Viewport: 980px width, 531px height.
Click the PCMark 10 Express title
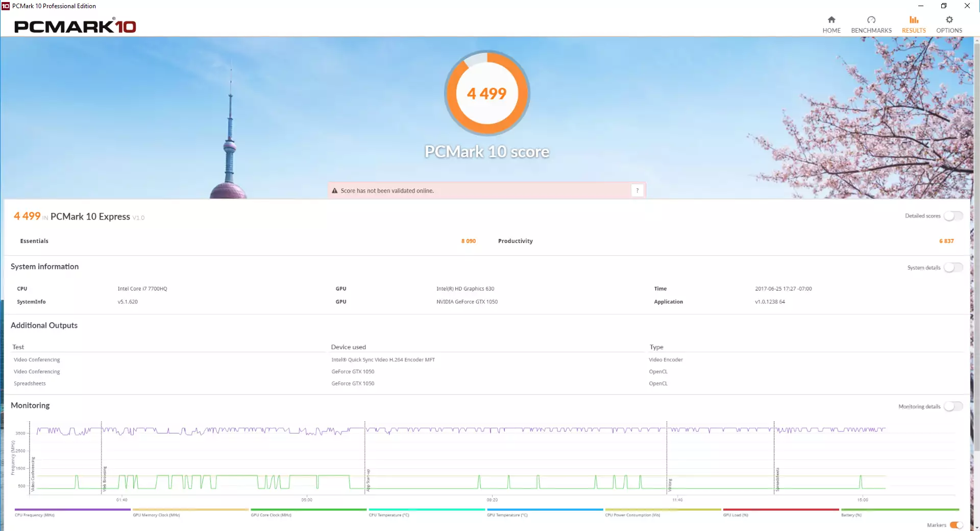tap(90, 217)
